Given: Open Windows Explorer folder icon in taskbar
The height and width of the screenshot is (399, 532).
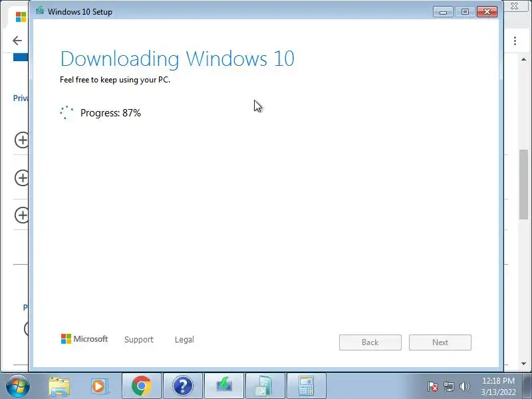Looking at the screenshot, I should (59, 386).
